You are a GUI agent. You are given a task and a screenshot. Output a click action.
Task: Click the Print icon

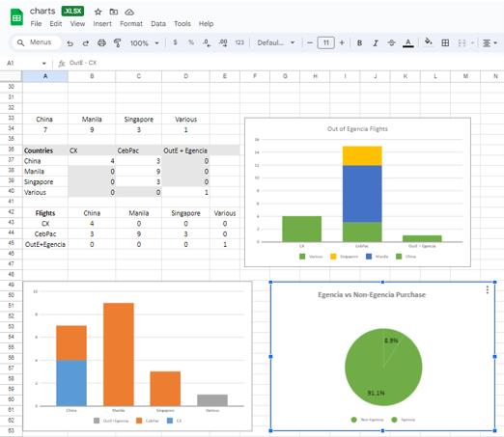click(101, 42)
